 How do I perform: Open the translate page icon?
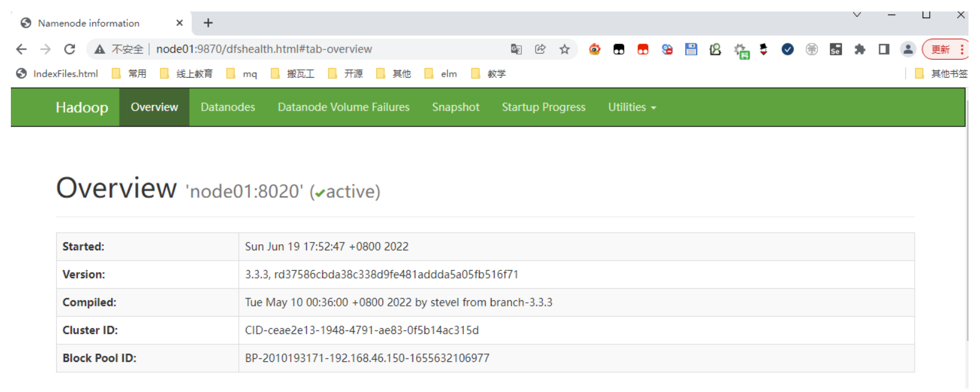[516, 49]
